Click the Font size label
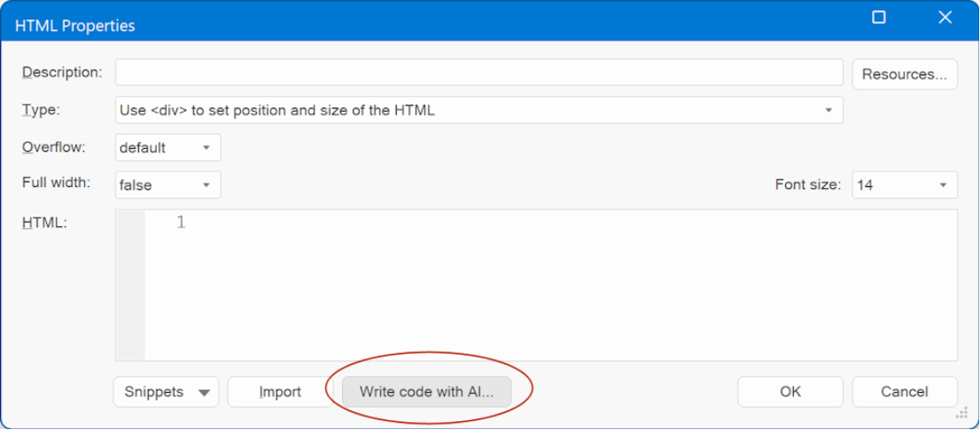Screen dimensions: 980x430 [x=807, y=185]
